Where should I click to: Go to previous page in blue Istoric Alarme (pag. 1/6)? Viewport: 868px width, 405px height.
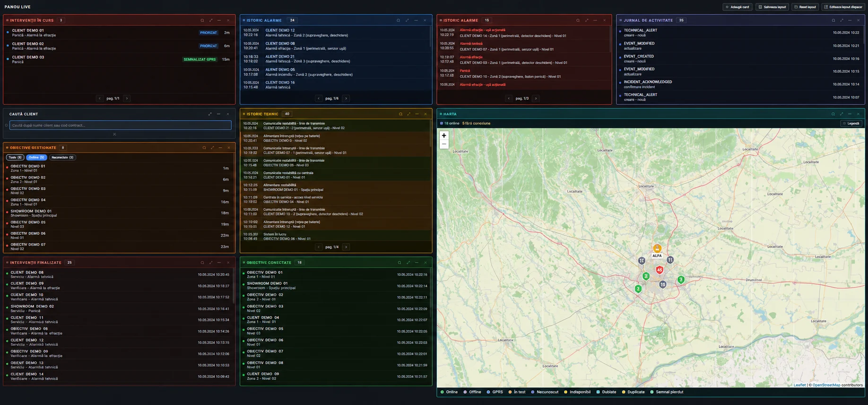click(319, 98)
